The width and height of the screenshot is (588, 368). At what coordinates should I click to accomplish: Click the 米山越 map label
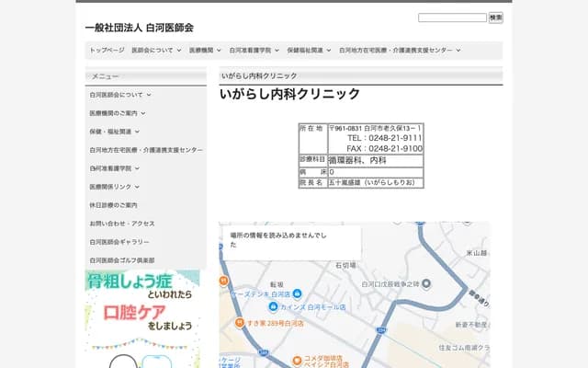tap(477, 253)
